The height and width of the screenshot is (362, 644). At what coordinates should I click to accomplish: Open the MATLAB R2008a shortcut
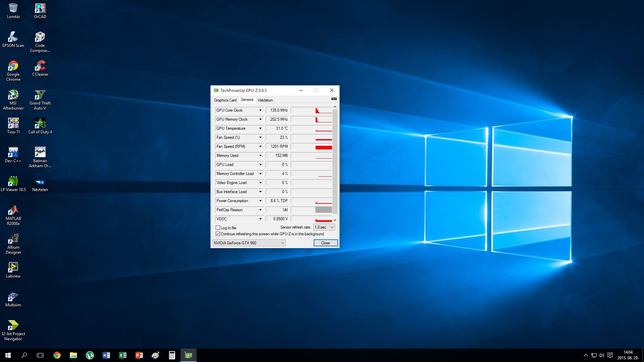tap(13, 215)
